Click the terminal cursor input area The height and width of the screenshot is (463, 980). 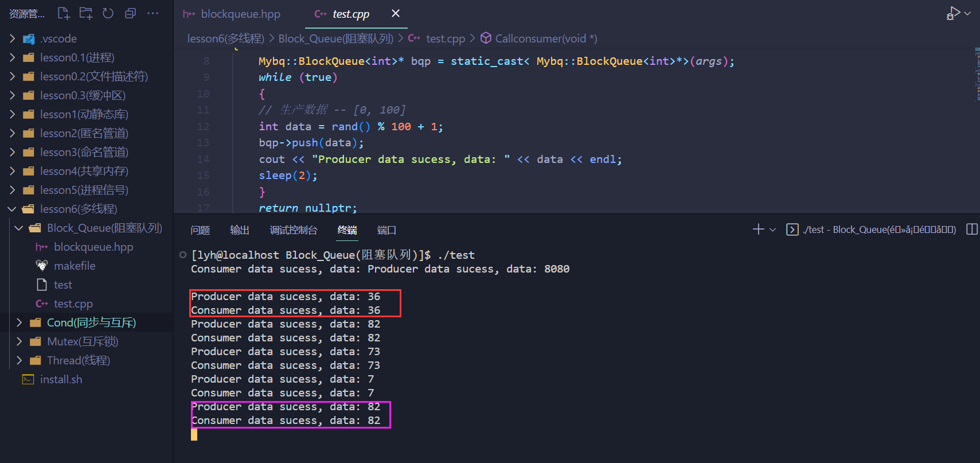coord(194,434)
